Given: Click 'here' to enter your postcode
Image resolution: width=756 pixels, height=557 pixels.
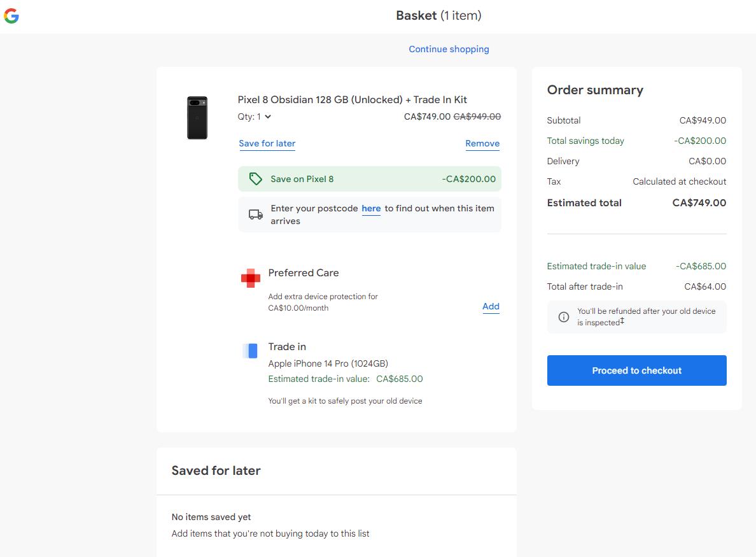Looking at the screenshot, I should pyautogui.click(x=371, y=208).
